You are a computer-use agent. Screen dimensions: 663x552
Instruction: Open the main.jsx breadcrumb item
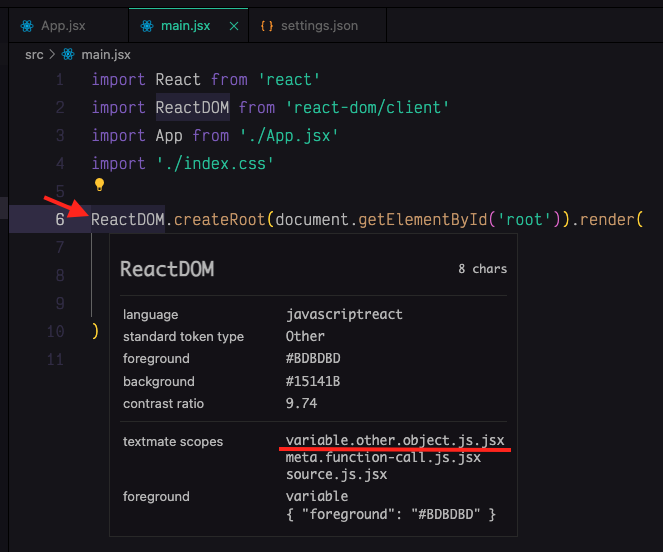pyautogui.click(x=105, y=55)
